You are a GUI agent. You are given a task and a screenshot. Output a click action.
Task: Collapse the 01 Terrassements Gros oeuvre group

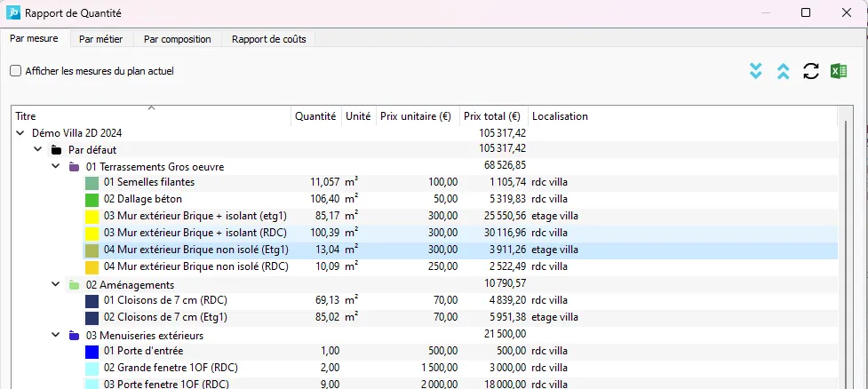pos(55,166)
